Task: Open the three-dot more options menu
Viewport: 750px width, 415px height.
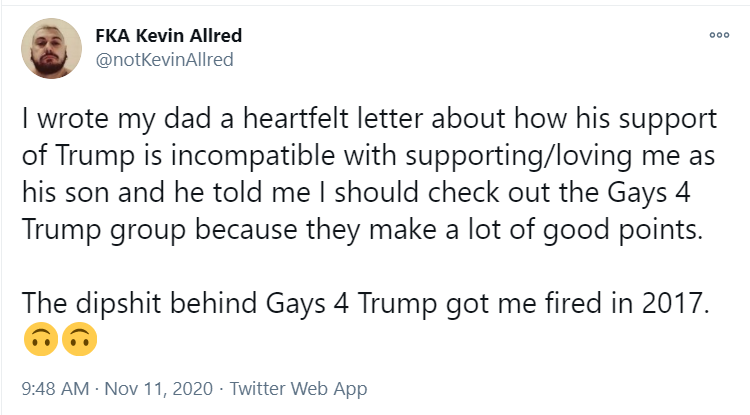Action: tap(719, 35)
